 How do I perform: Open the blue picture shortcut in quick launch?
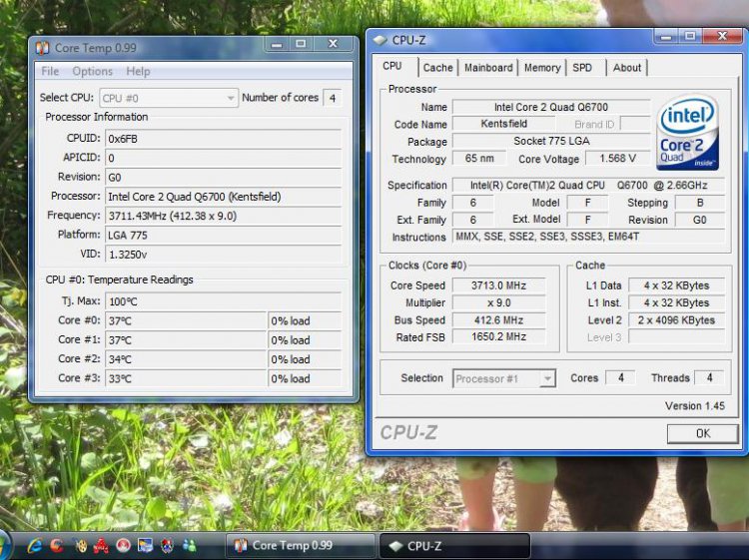pyautogui.click(x=145, y=545)
